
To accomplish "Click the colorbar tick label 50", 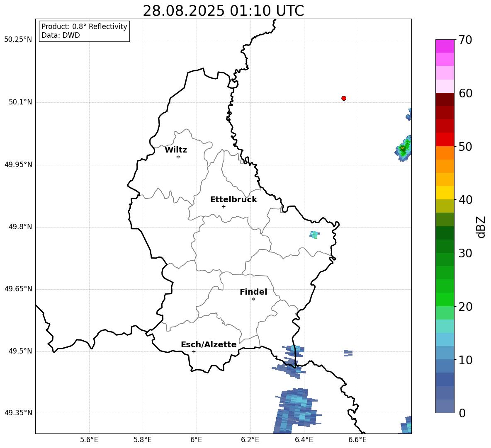I will click(465, 147).
